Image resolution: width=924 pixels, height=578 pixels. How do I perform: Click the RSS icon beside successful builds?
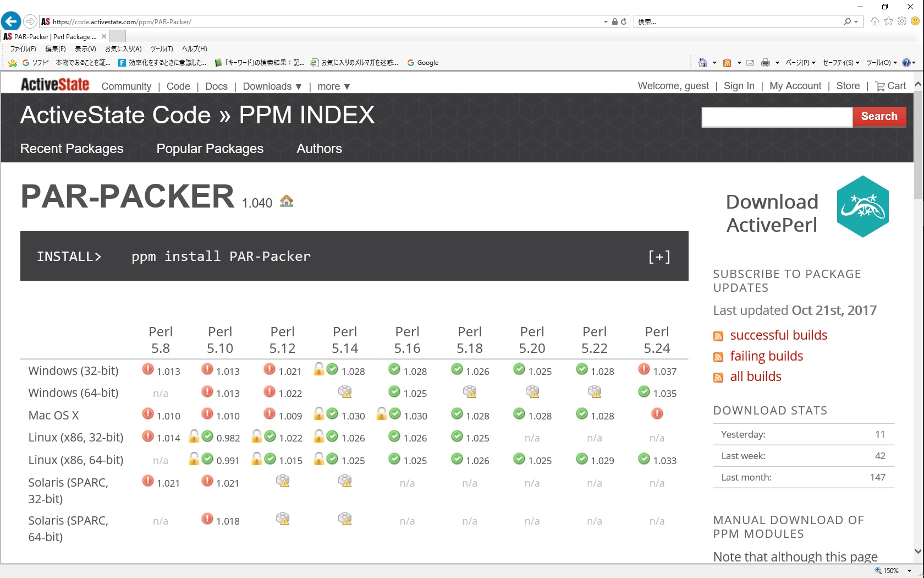pos(718,336)
